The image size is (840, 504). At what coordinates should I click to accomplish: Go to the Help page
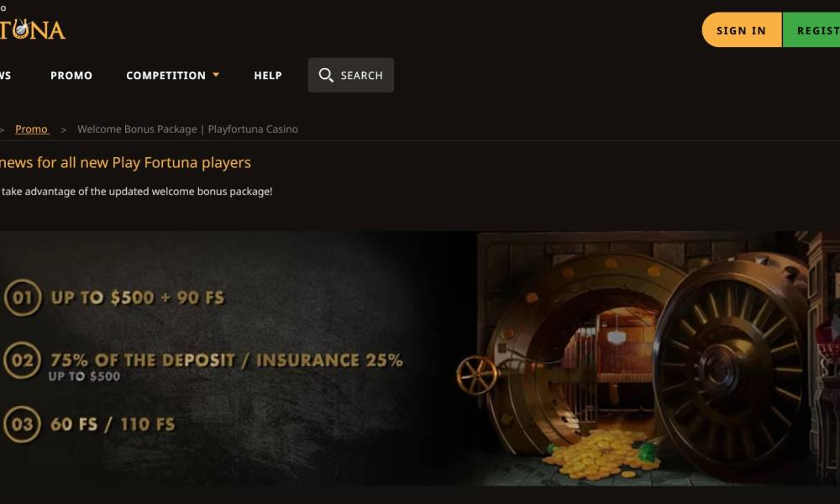click(x=268, y=76)
